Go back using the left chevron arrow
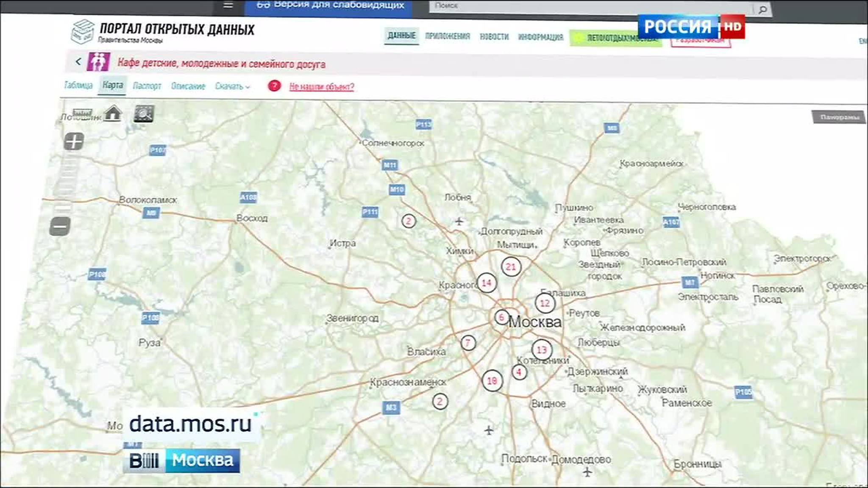Viewport: 868px width, 488px height. pyautogui.click(x=78, y=61)
